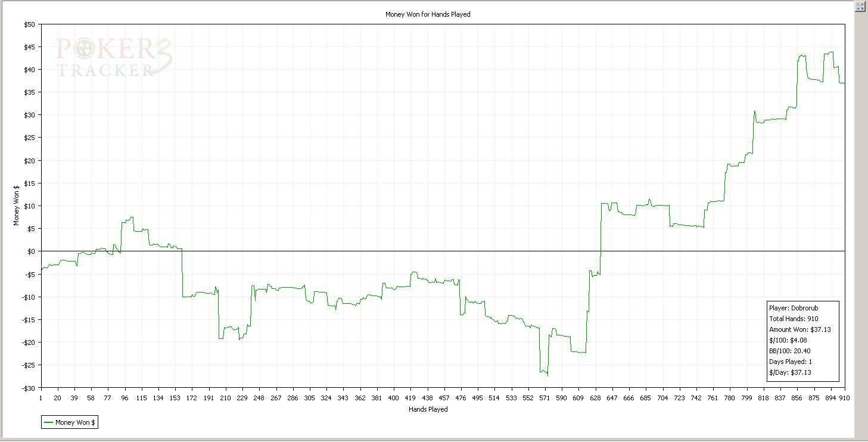Click the '172' x-axis tick label
Screen dimensions: 868x442
point(192,398)
